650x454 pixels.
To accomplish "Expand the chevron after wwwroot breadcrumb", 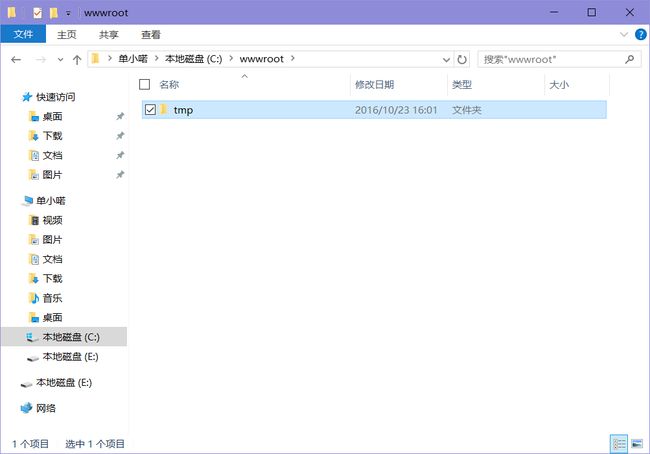I will point(293,58).
